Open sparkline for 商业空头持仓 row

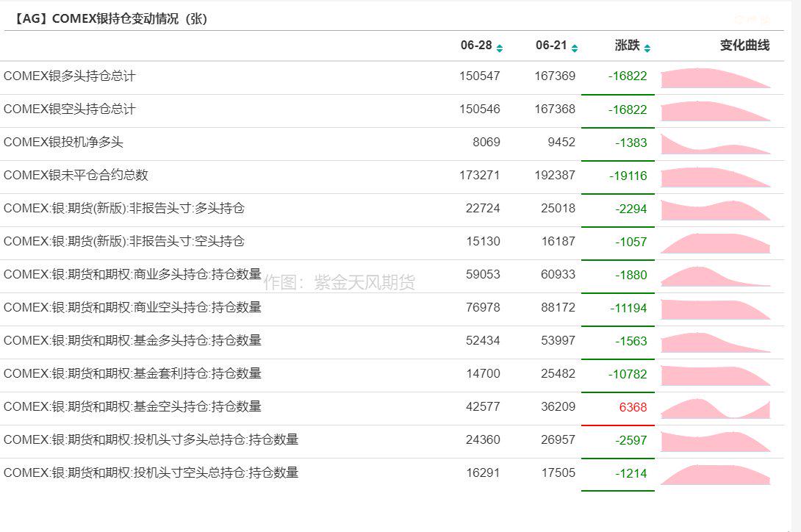pyautogui.click(x=715, y=309)
